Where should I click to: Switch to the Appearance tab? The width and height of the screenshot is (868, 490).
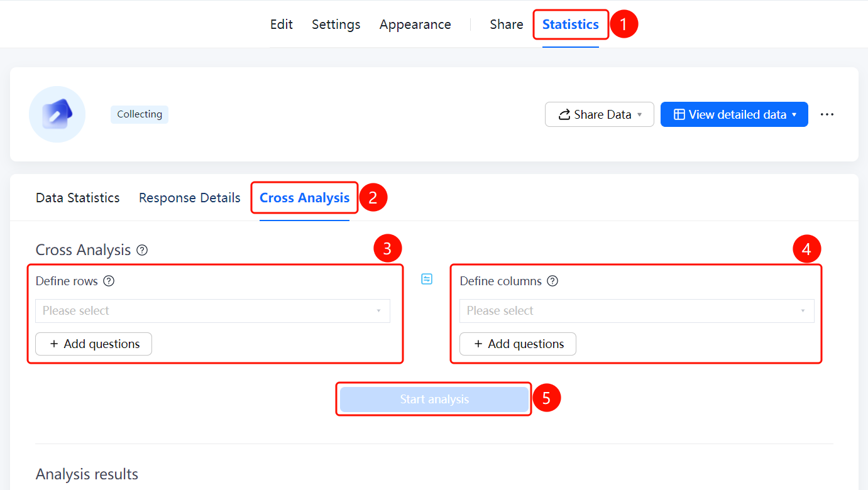415,24
